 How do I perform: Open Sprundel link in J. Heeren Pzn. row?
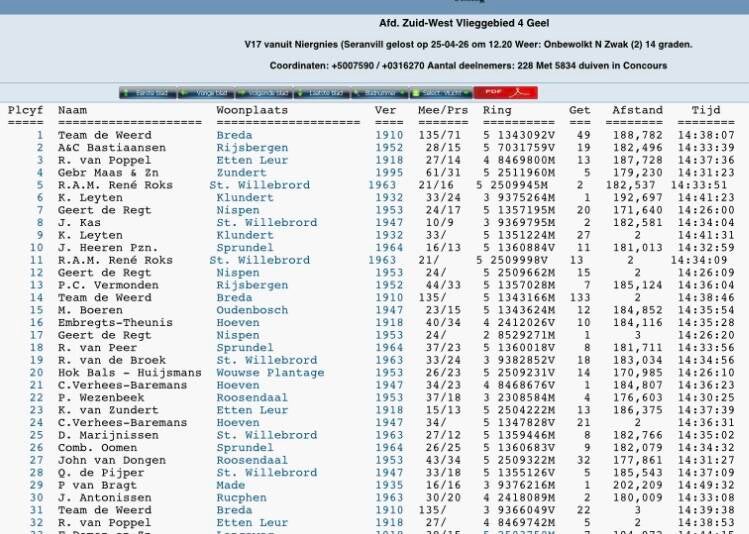coord(245,247)
